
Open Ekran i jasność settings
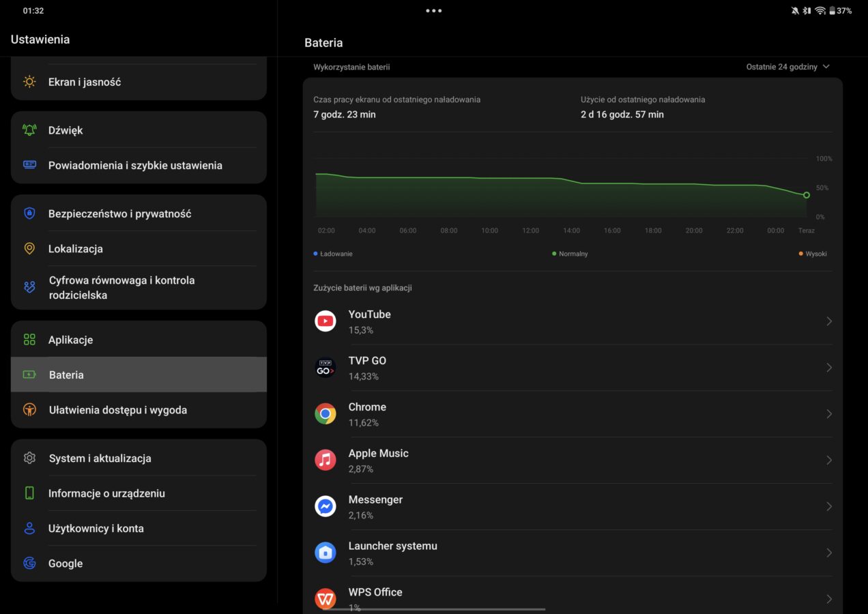pyautogui.click(x=139, y=82)
